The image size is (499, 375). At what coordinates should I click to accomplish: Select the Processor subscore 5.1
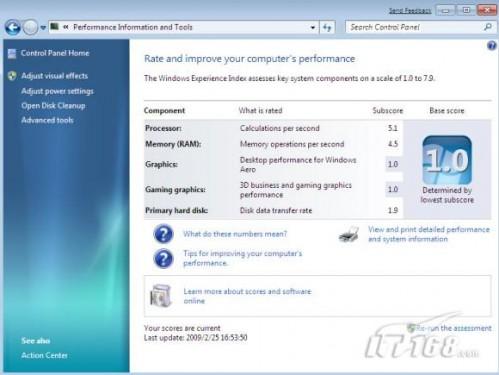(393, 128)
